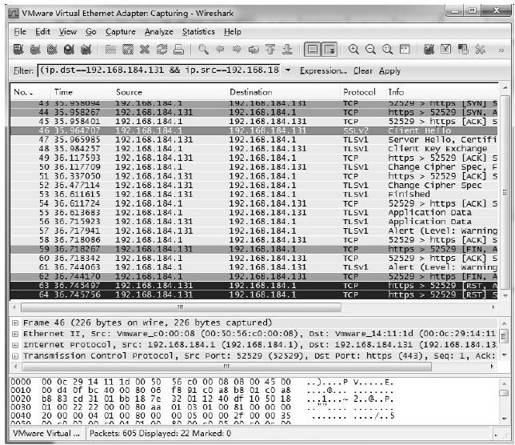Screen dimensions: 515x445
Task: Clear the display filter
Action: [363, 71]
